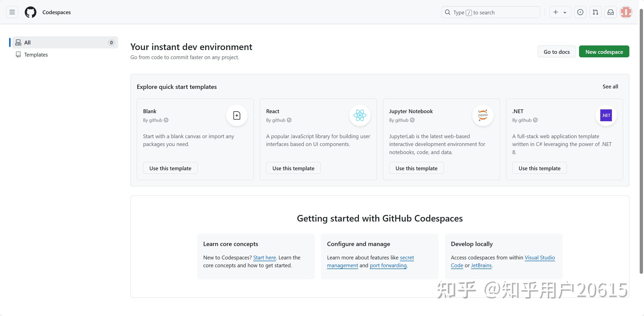Open the user avatar menu

click(626, 12)
